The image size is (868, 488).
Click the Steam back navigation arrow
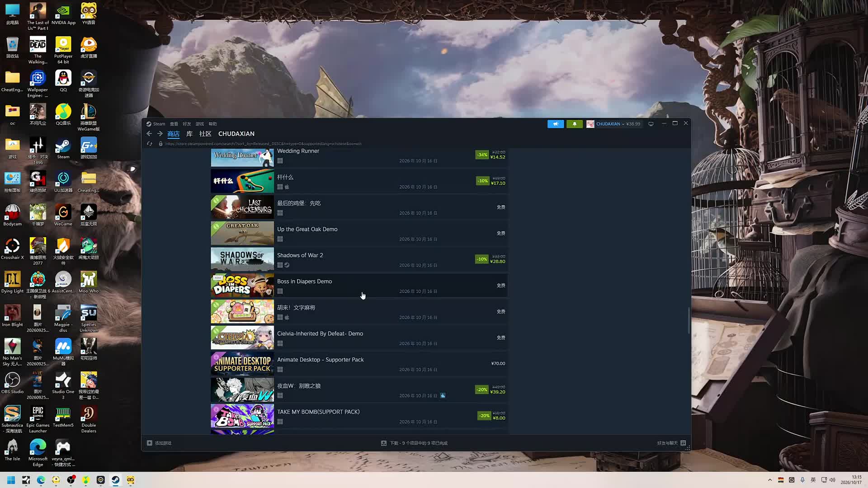(149, 134)
